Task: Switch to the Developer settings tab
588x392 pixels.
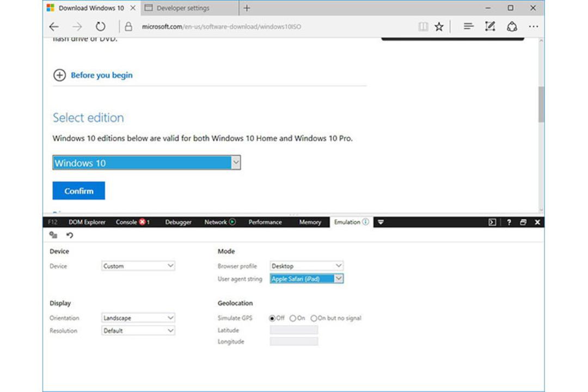Action: coord(189,8)
